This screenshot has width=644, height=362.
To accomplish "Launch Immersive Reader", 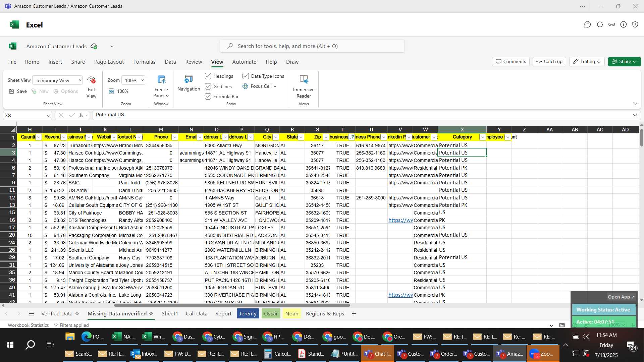I will [x=304, y=79].
